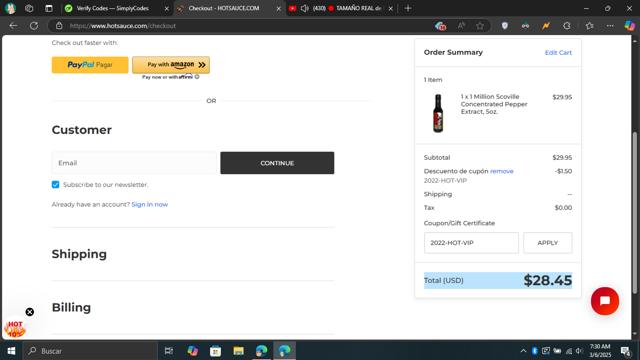Viewport: 640px width, 360px height.
Task: Click the pepper extract bottle thumbnail
Action: click(x=438, y=113)
